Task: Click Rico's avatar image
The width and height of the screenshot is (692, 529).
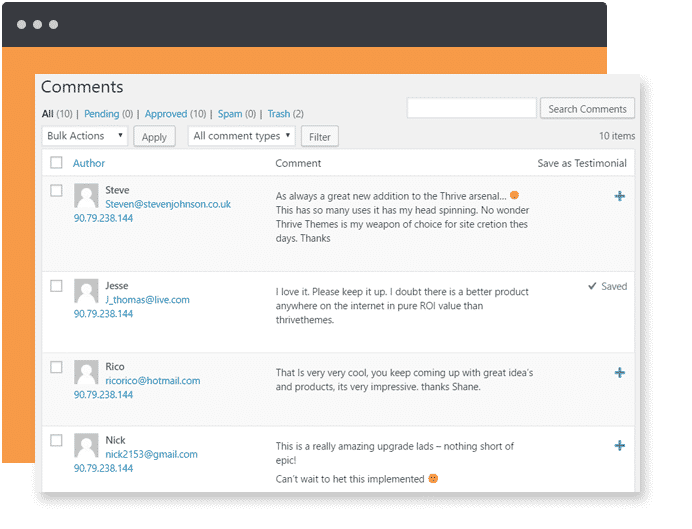Action: click(x=86, y=373)
